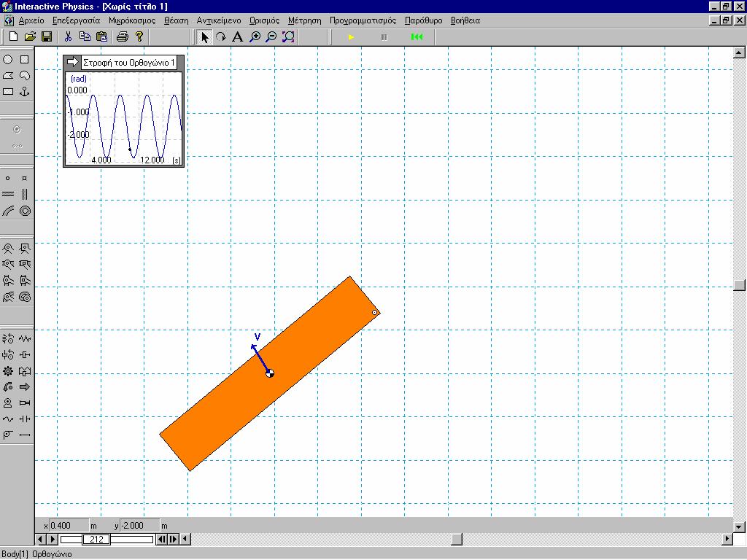Select the Torque tool

click(x=8, y=387)
